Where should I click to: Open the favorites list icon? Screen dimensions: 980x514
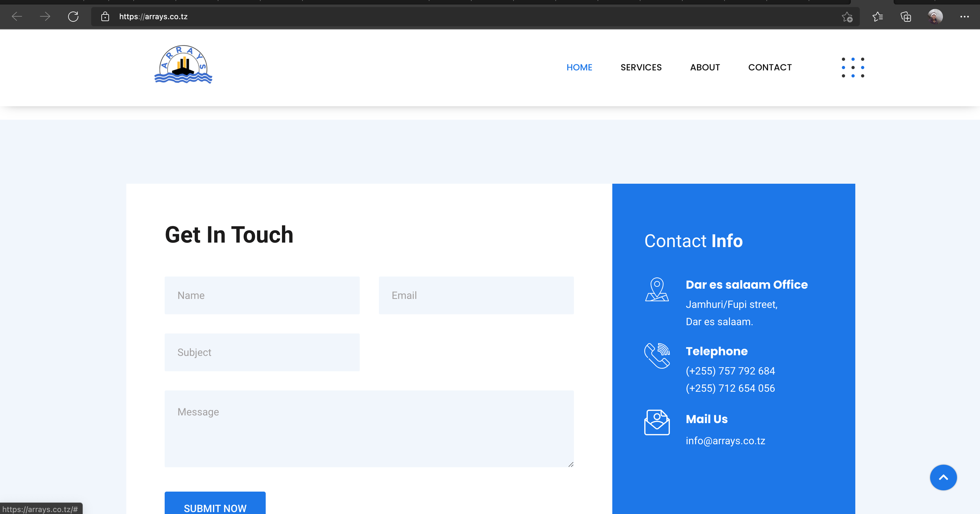point(877,16)
